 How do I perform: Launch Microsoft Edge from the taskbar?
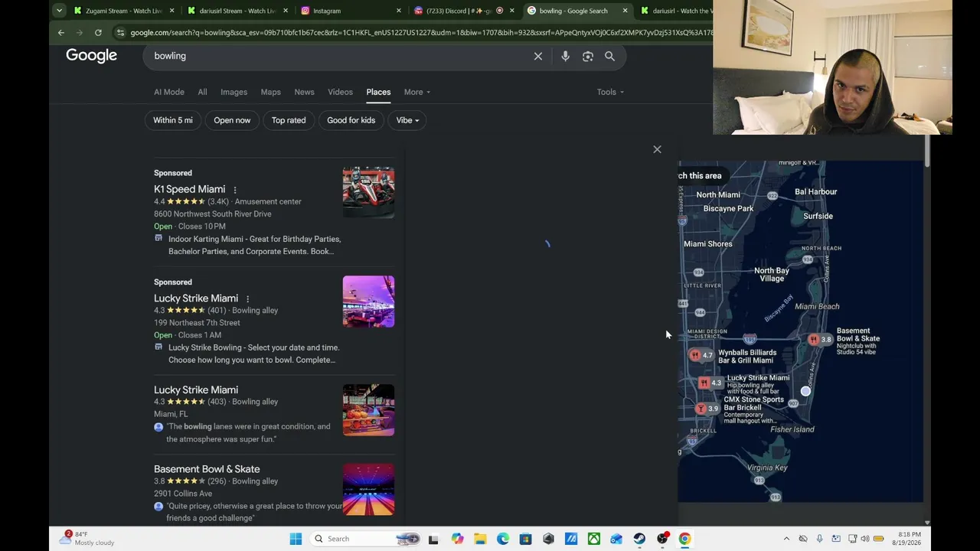pos(503,539)
